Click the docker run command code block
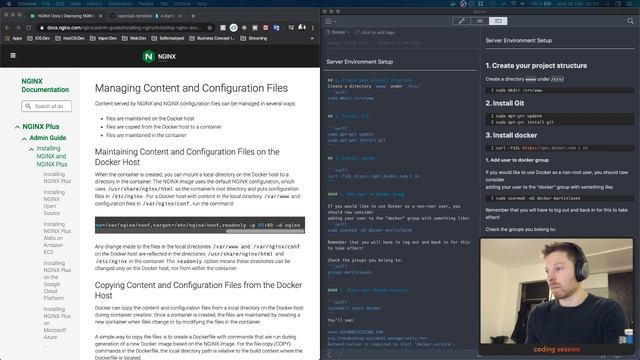The image size is (640, 360). [200, 225]
